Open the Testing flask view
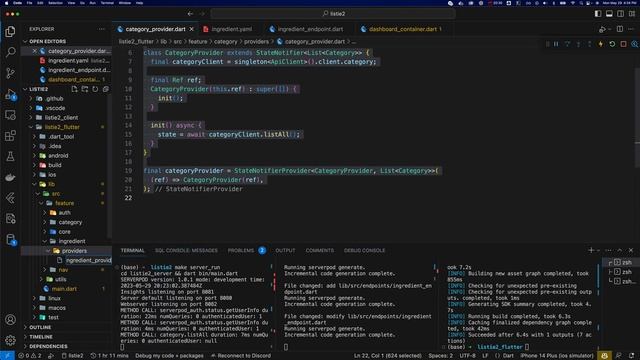Screen dimensions: 640x360 coord(10,156)
